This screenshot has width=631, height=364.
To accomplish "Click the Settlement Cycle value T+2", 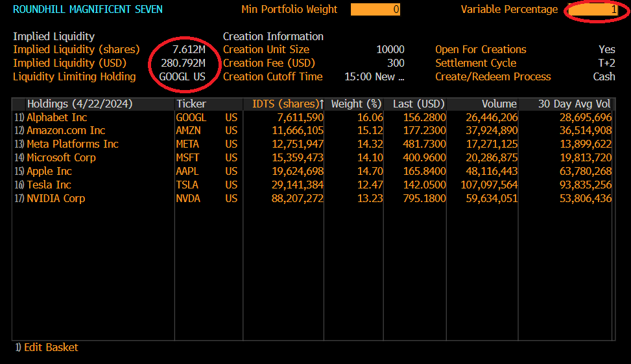I will click(606, 63).
